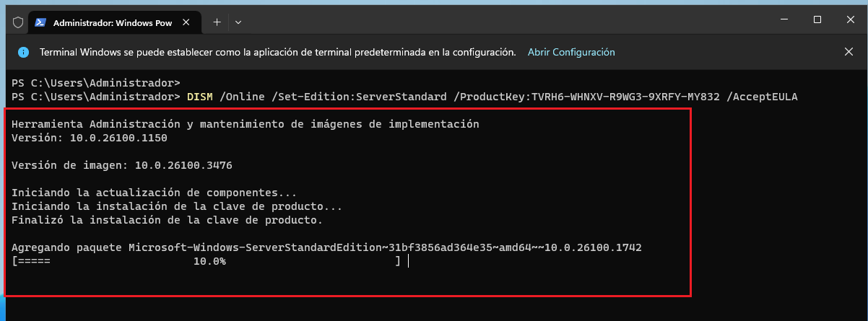Click the 'Agregando paquete Microsoft-Windows-ServerStandardEdition' line

pos(327,247)
